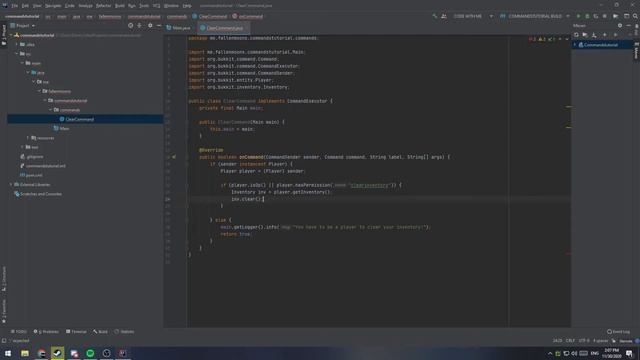Open Windows Start menu
The width and height of the screenshot is (640, 360).
point(8,353)
